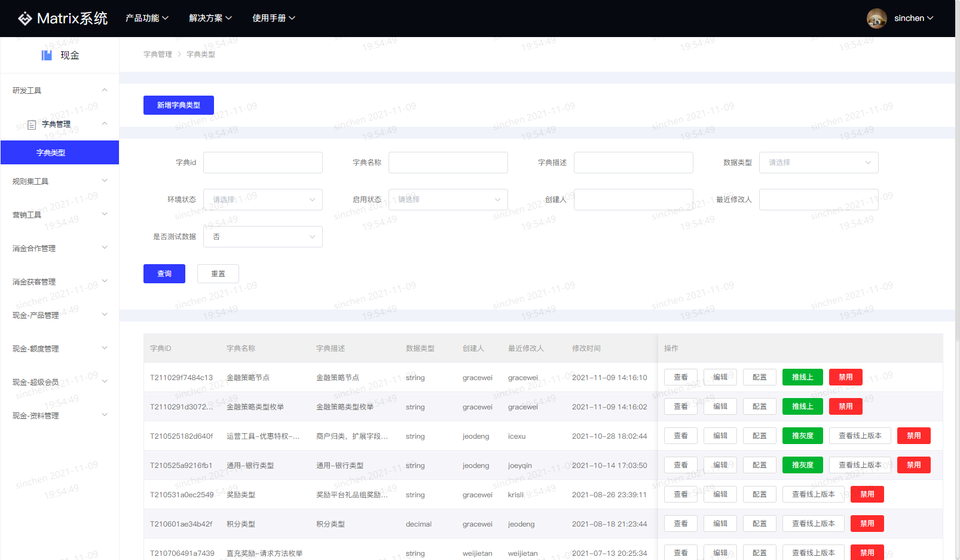Image resolution: width=960 pixels, height=560 pixels.
Task: Click 推灰度 for T210525182d640f row
Action: pyautogui.click(x=803, y=436)
